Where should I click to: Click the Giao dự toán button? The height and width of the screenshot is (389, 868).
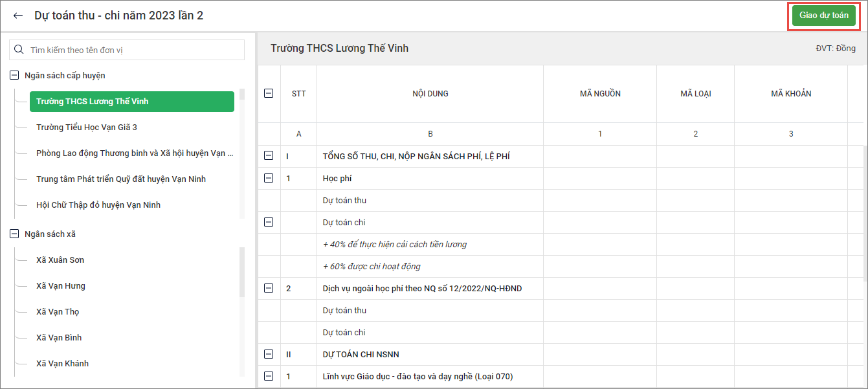tap(823, 16)
